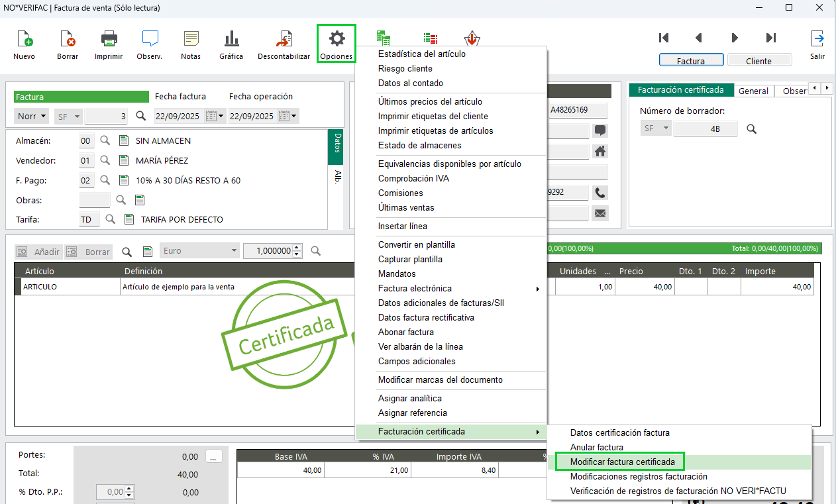The height and width of the screenshot is (504, 836).
Task: Increase exchange rate stepper up arrow
Action: [297, 248]
